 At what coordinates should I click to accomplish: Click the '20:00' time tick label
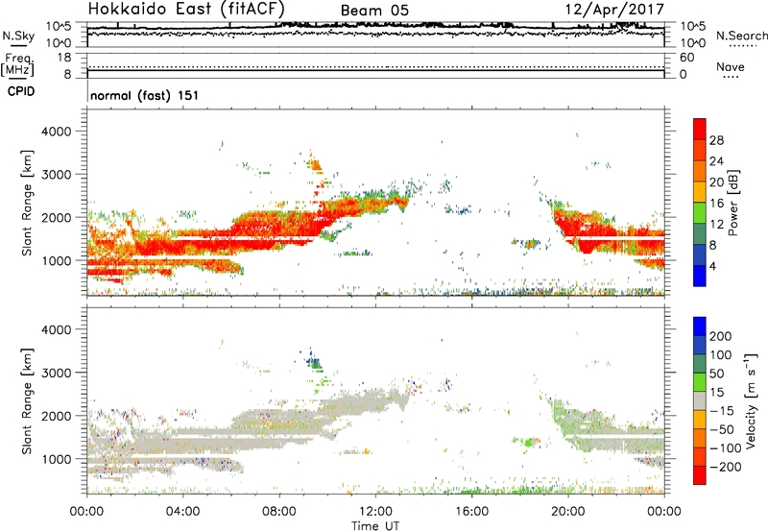pyautogui.click(x=567, y=512)
